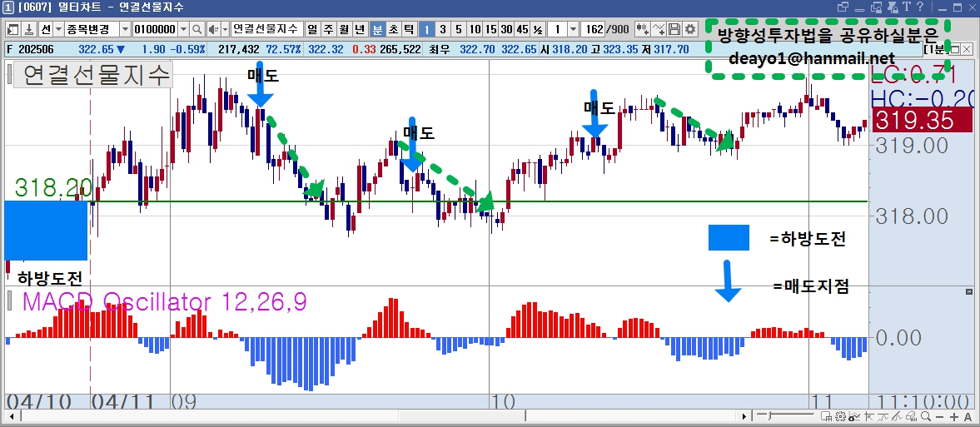Click the 연결선물지수 chart title label
Image resolution: width=980 pixels, height=427 pixels.
(x=93, y=76)
